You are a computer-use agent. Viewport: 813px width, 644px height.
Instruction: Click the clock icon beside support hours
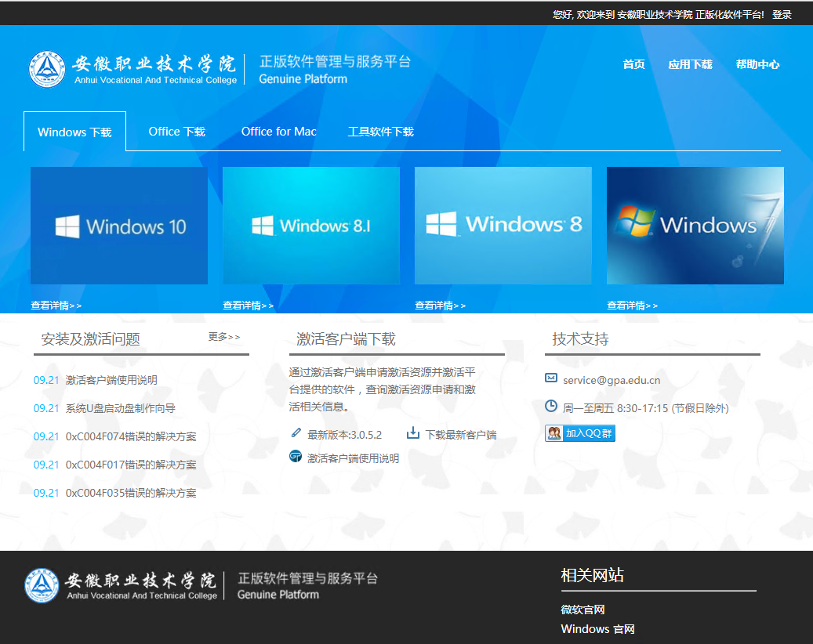[551, 407]
